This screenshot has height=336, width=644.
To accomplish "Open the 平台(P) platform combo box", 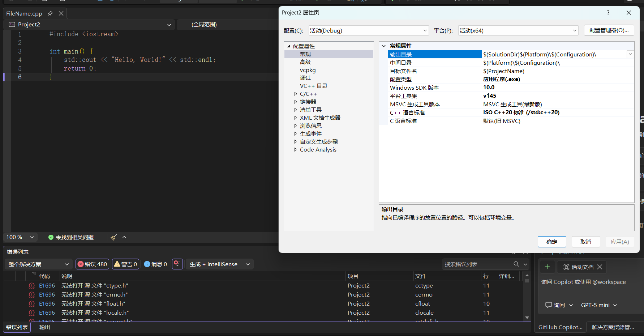I will 518,31.
